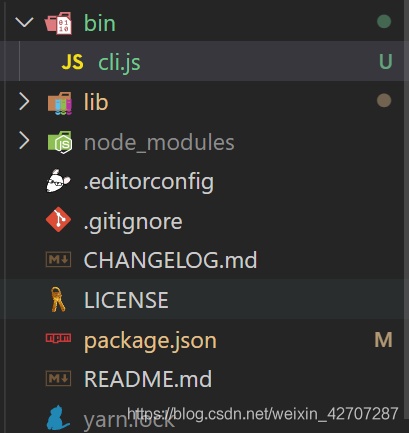Click the blue yarn cat icon
Image resolution: width=409 pixels, height=433 pixels.
tap(58, 418)
